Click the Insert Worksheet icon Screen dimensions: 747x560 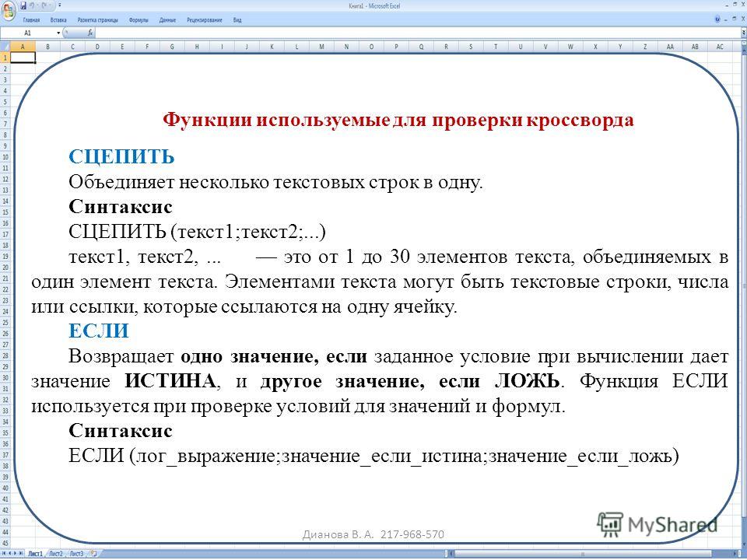(x=94, y=553)
